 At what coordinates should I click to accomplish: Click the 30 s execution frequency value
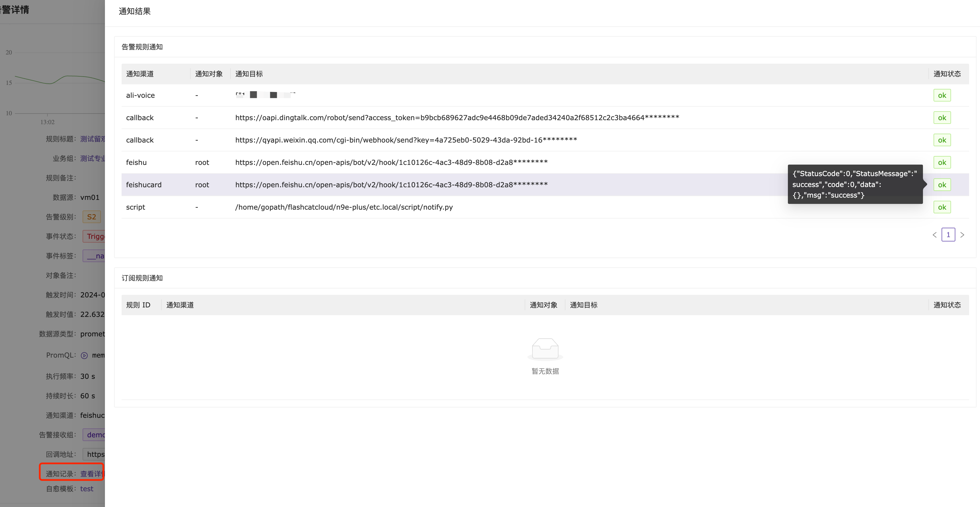pyautogui.click(x=87, y=377)
